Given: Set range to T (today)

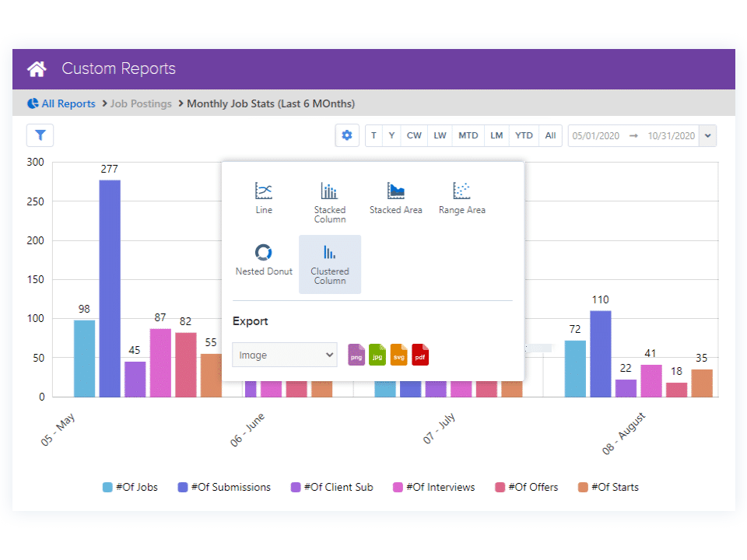Looking at the screenshot, I should (373, 135).
